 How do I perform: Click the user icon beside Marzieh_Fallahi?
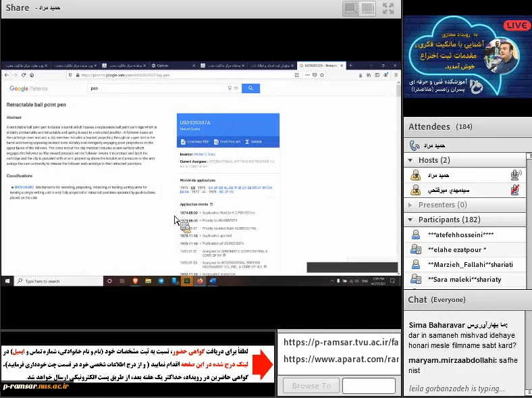(x=416, y=264)
